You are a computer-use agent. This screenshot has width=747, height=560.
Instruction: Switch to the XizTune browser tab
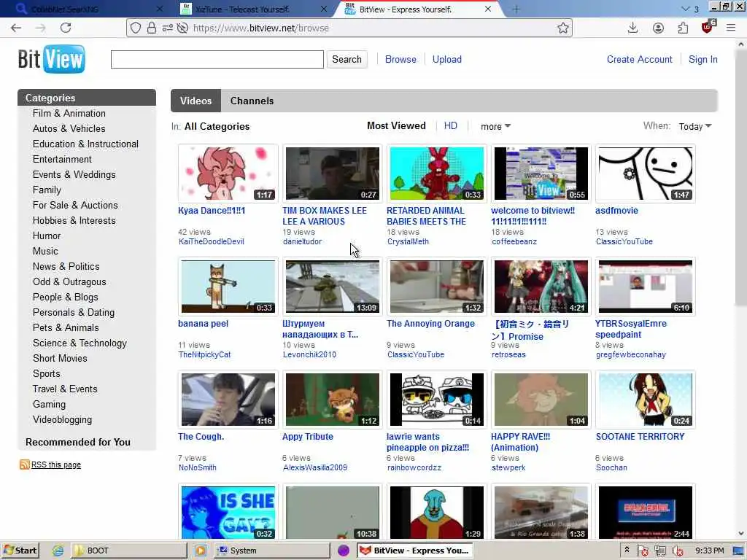[x=242, y=9]
